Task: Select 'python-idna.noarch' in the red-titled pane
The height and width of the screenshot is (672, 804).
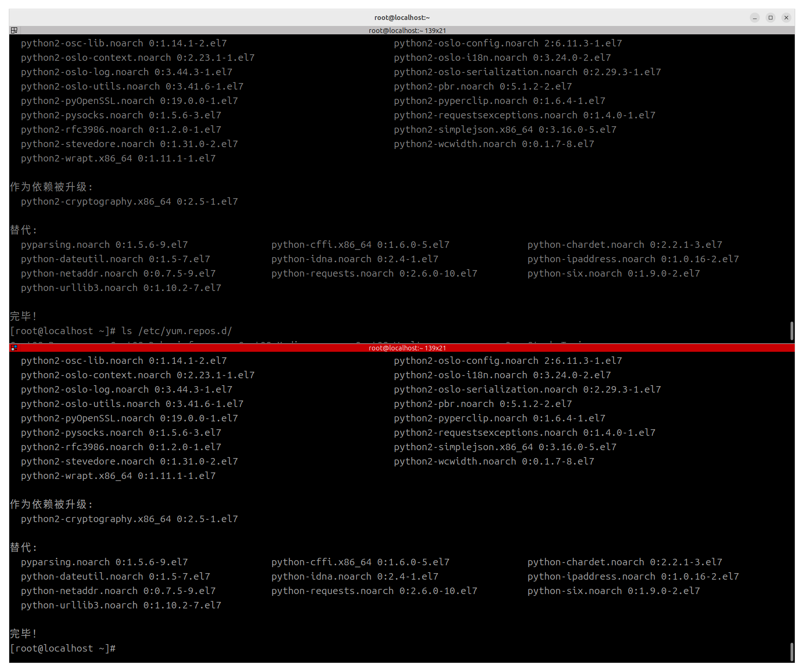Action: coord(322,576)
